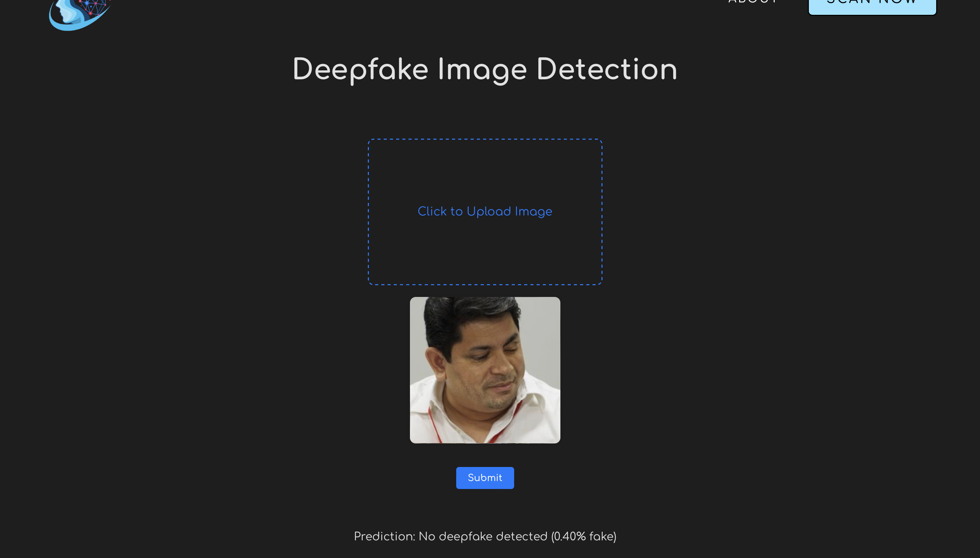Click the prediction result text
The width and height of the screenshot is (980, 558).
pos(484,536)
